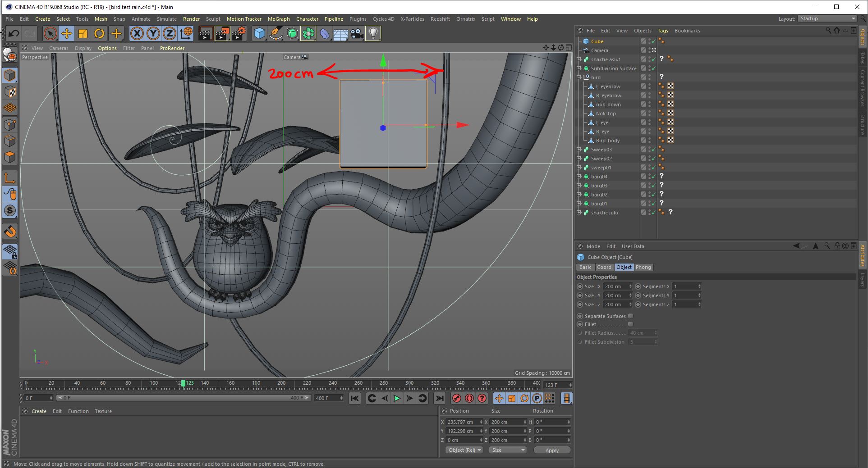Switch to Points mode
The image size is (868, 468).
[x=10, y=125]
